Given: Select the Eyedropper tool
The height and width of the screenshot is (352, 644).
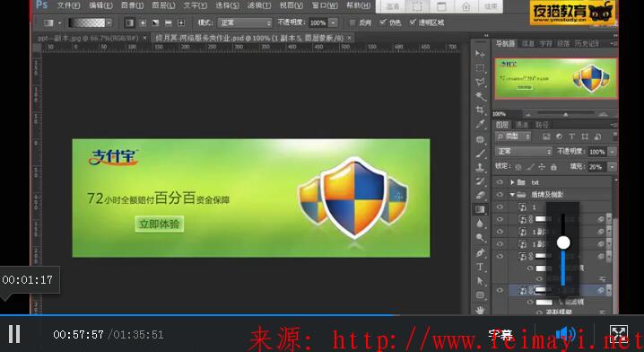Looking at the screenshot, I should pos(480,124).
